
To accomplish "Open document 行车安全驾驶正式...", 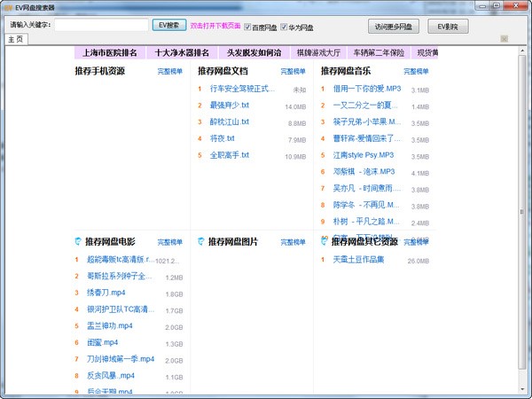I will [242, 89].
